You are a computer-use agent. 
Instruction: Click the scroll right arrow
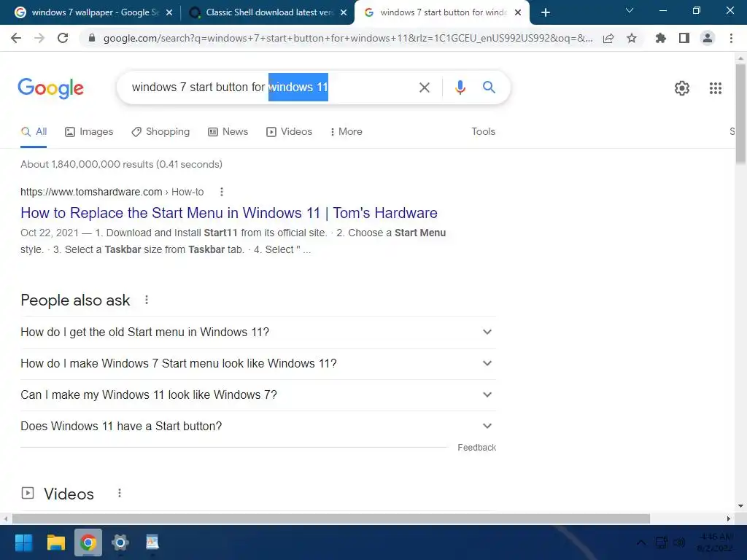[x=729, y=518]
